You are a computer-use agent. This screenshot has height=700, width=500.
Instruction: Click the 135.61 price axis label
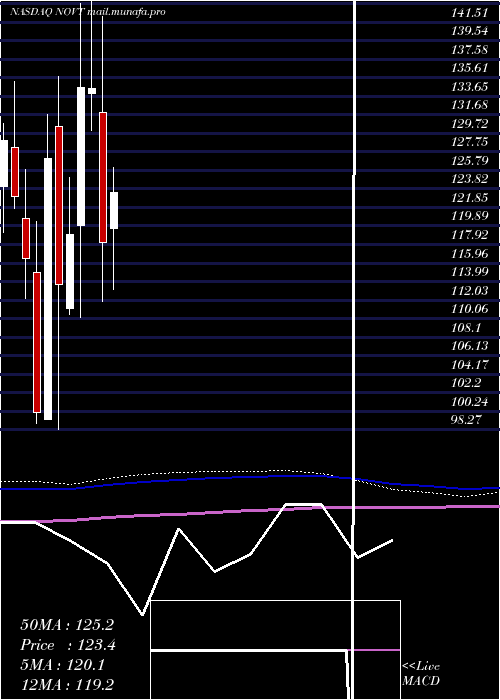pos(470,68)
